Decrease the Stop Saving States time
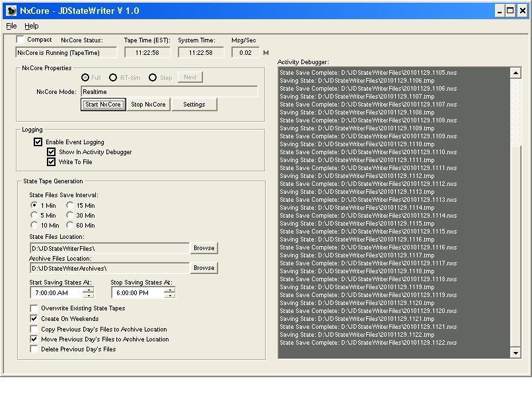 [x=170, y=296]
